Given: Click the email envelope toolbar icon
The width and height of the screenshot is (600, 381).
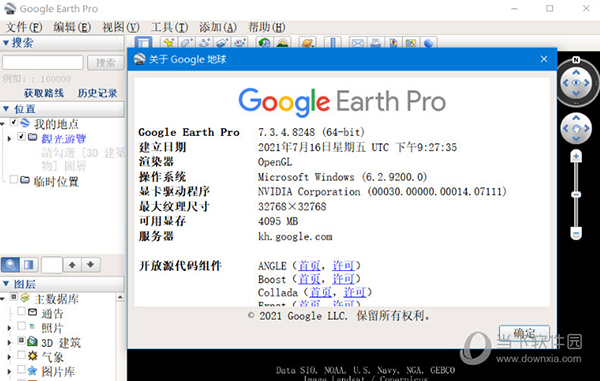Looking at the screenshot, I should 357,43.
